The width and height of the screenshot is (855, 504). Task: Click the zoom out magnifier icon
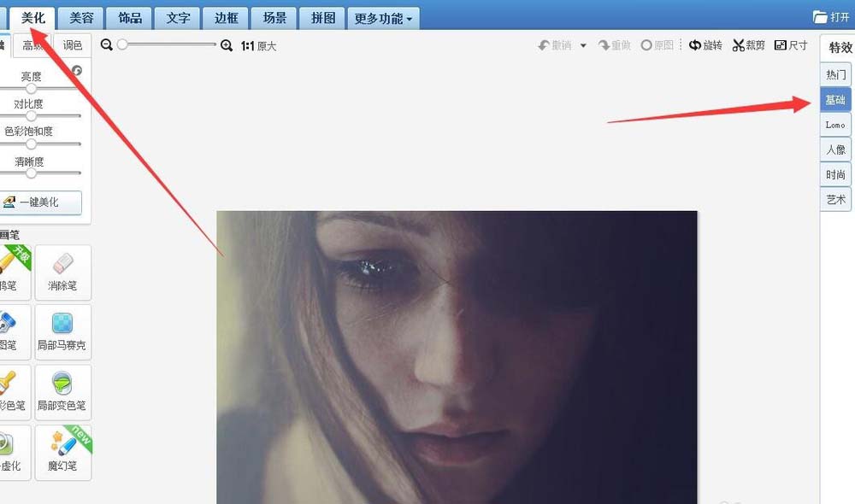[x=107, y=44]
